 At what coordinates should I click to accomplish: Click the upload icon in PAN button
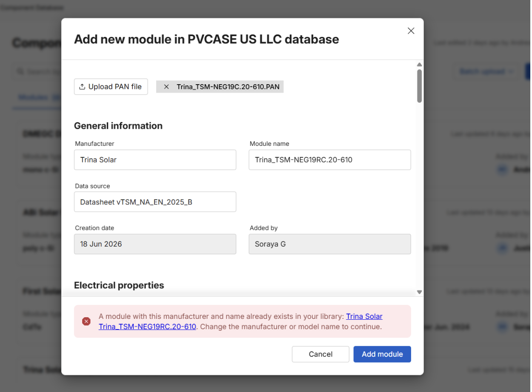point(82,87)
